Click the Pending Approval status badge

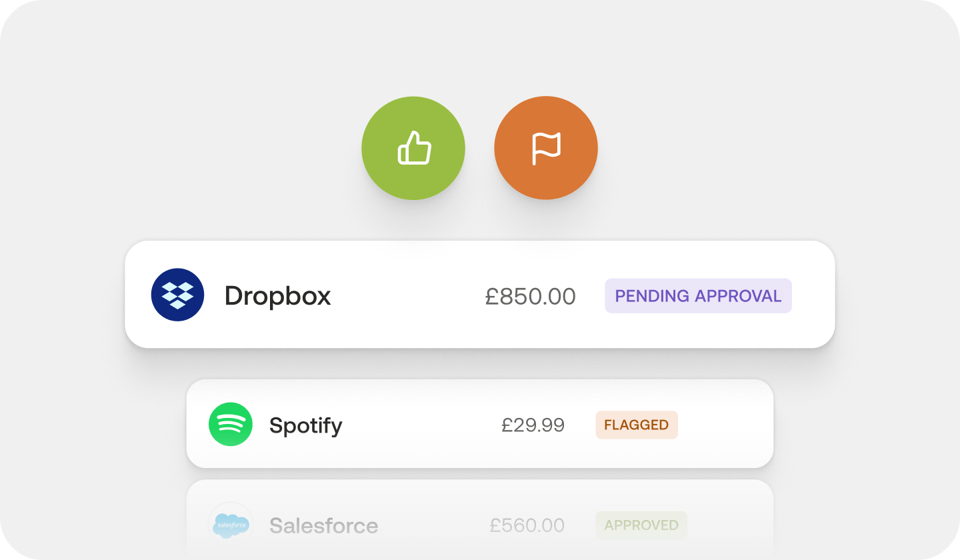click(x=698, y=295)
